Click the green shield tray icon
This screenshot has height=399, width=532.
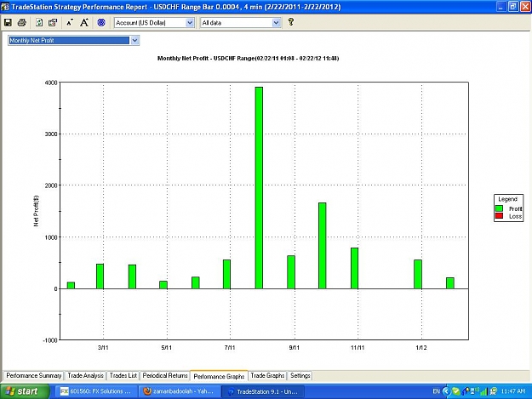[456, 391]
